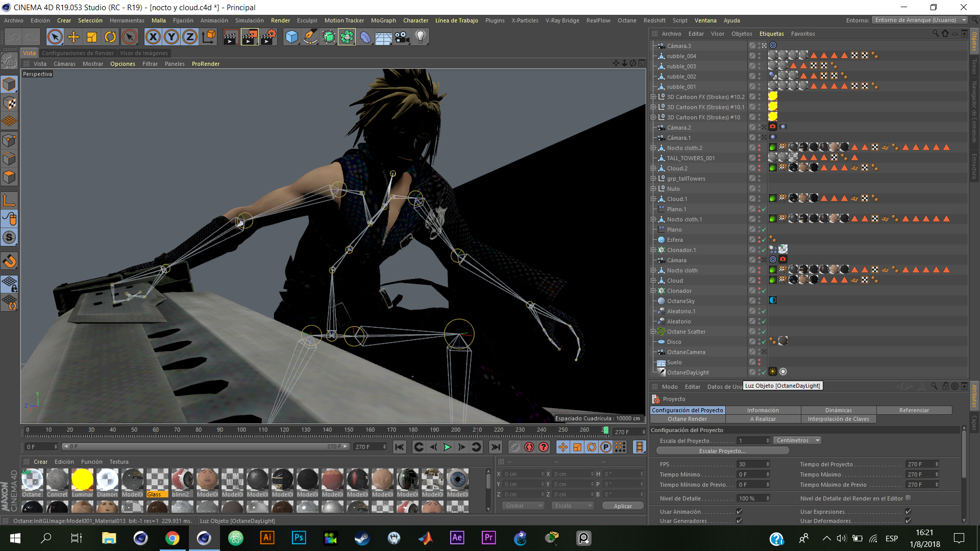Enable Nivel de Detalle del Render checkbox

tap(908, 498)
